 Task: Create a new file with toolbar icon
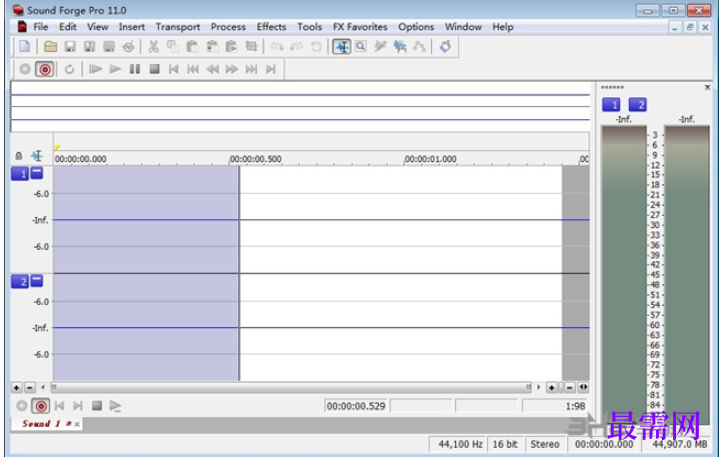[24, 46]
